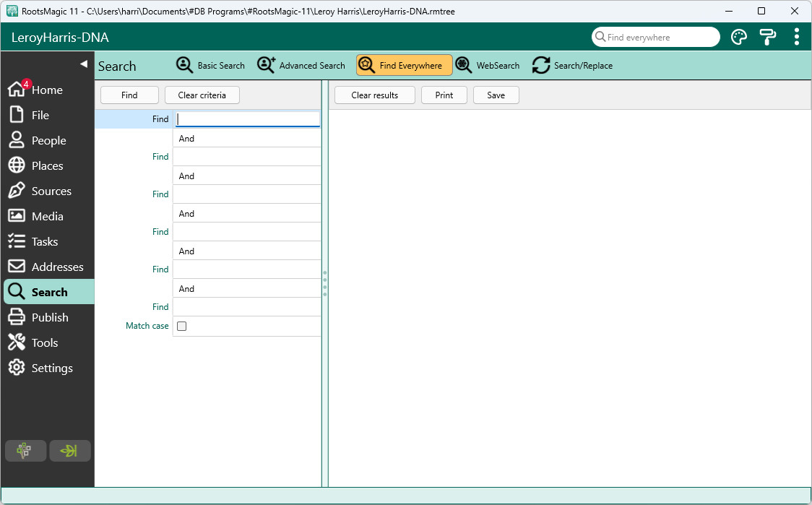812x505 pixels.
Task: Maximize the RootsMagic window
Action: (x=761, y=11)
